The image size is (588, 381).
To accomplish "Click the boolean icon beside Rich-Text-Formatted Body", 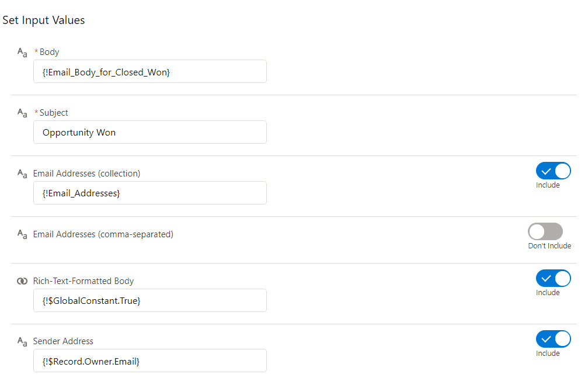I will [x=22, y=281].
